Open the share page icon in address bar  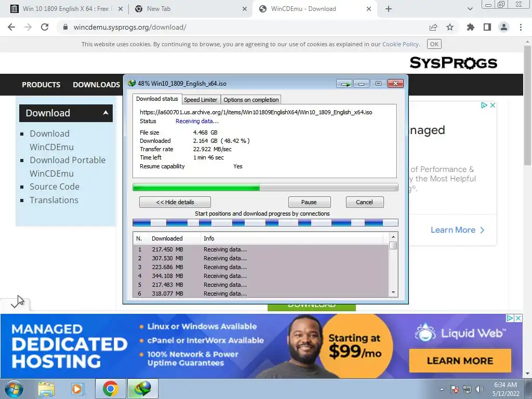(433, 27)
